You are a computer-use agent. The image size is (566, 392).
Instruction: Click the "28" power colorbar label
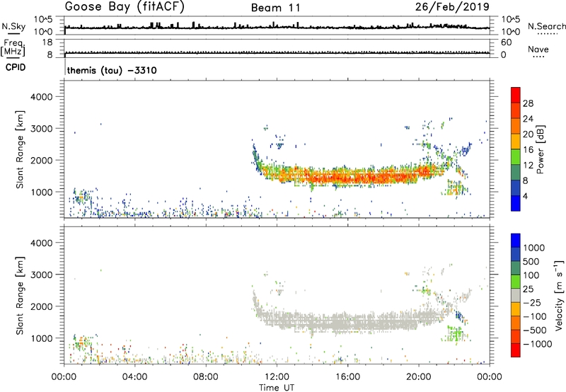pos(528,103)
